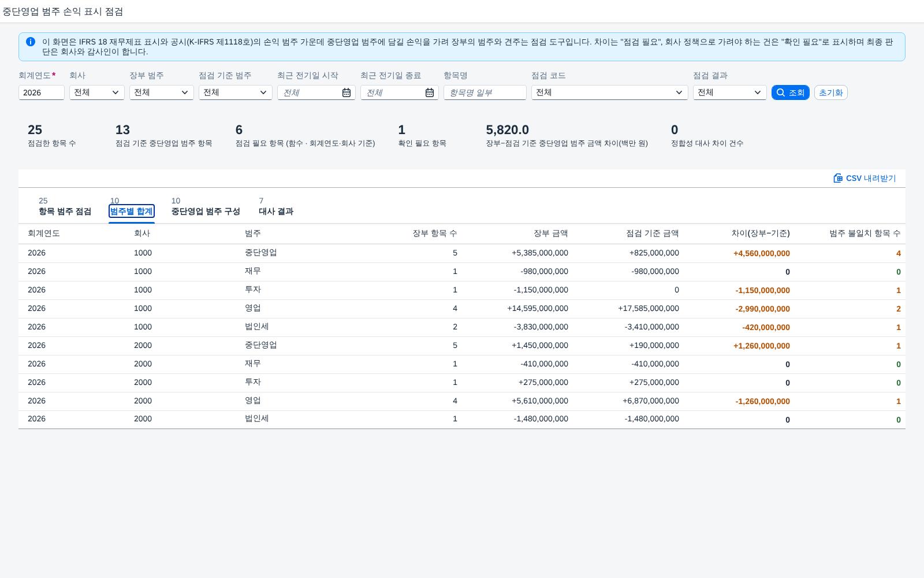Click the +5,610,000,000 ledger amount

tap(540, 401)
